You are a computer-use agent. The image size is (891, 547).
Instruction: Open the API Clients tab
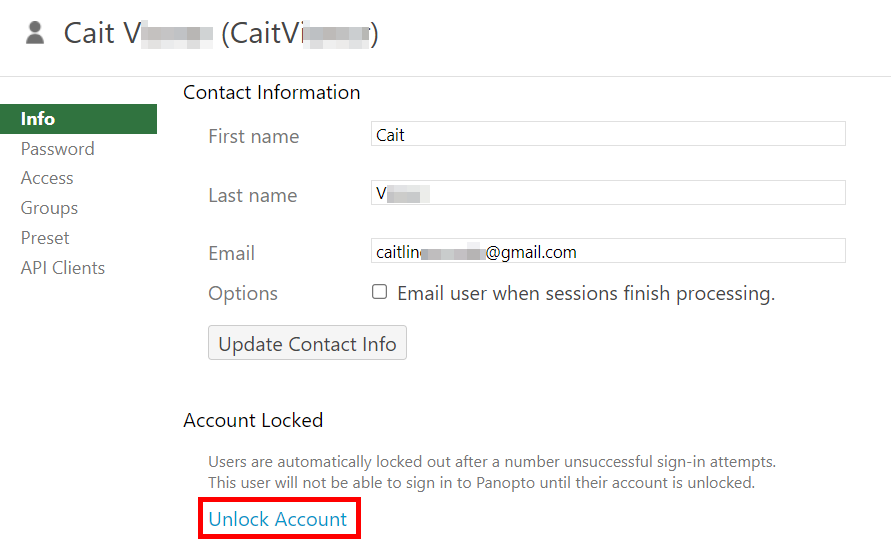[62, 268]
